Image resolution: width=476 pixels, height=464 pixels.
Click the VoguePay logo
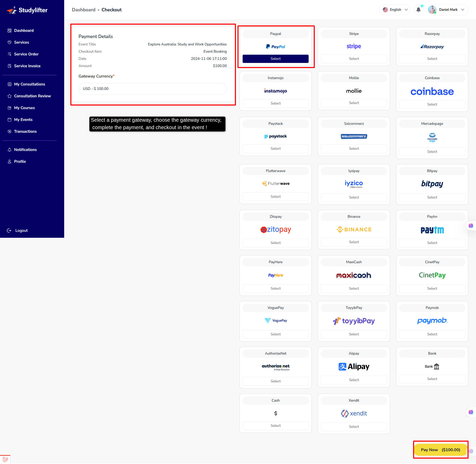pyautogui.click(x=275, y=321)
